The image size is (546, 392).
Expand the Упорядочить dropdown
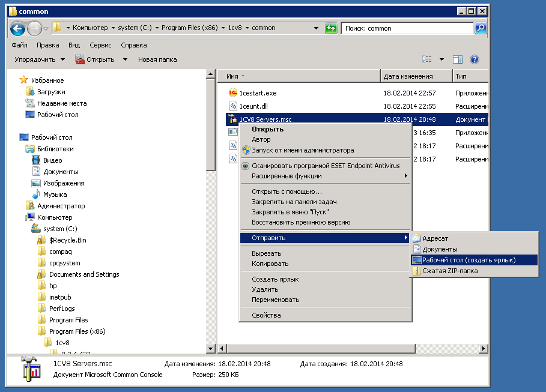[40, 59]
